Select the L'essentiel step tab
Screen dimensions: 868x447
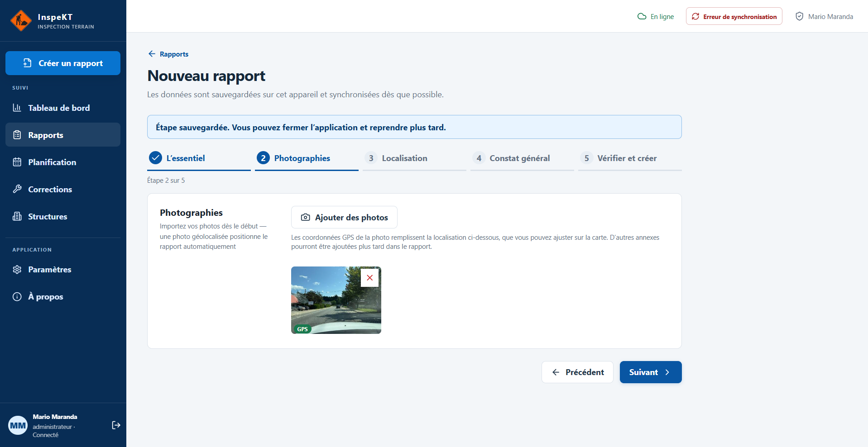199,158
